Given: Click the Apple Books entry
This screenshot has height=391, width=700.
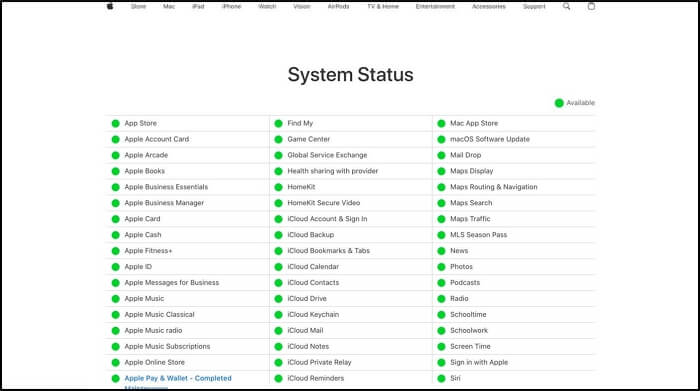Looking at the screenshot, I should [x=145, y=171].
